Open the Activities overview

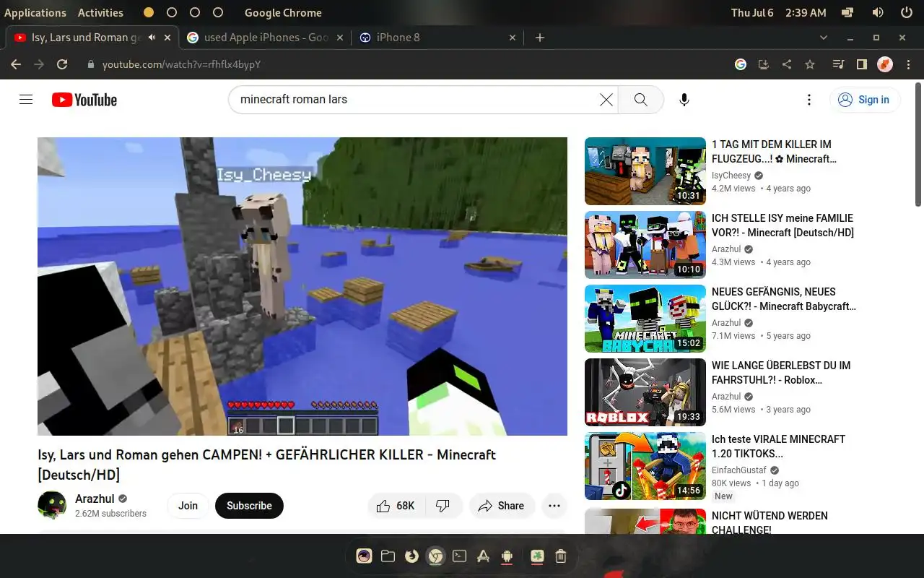pyautogui.click(x=100, y=12)
